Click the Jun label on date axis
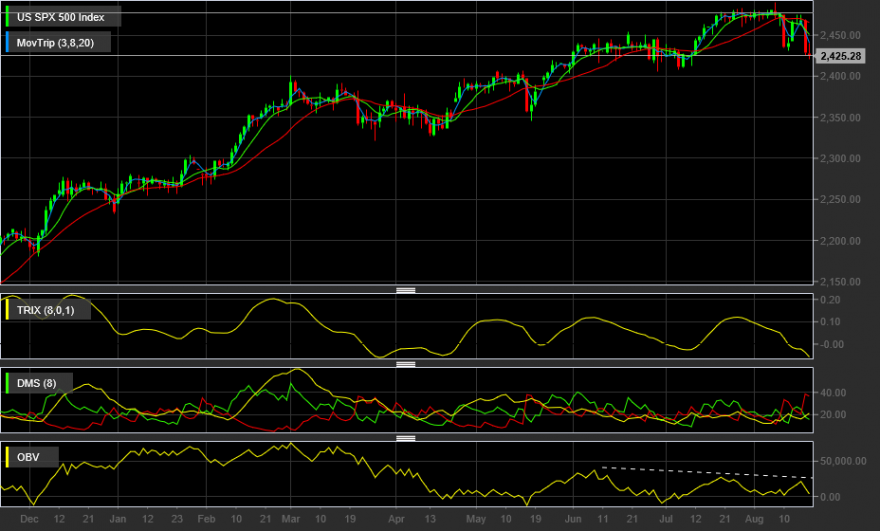Viewport: 880px width, 531px height. click(x=573, y=519)
